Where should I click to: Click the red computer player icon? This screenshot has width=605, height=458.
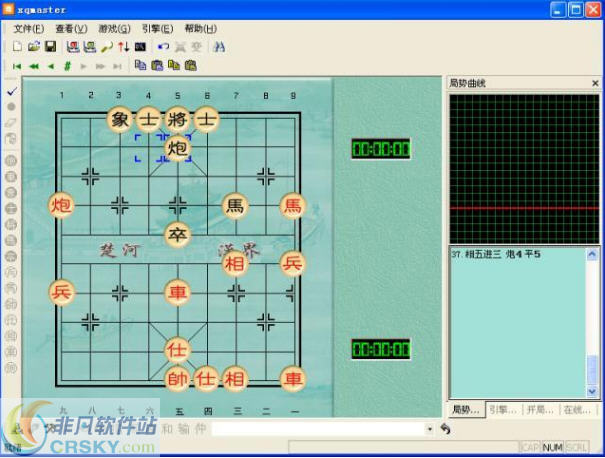point(73,47)
